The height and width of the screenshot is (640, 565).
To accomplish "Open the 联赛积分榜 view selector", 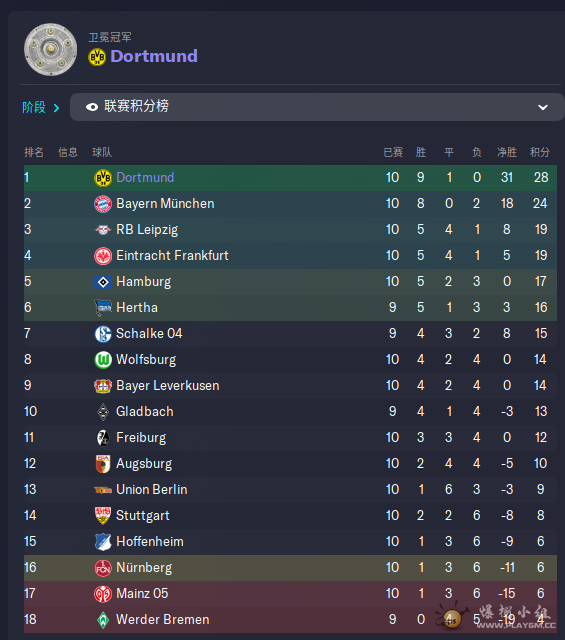I will [x=317, y=107].
